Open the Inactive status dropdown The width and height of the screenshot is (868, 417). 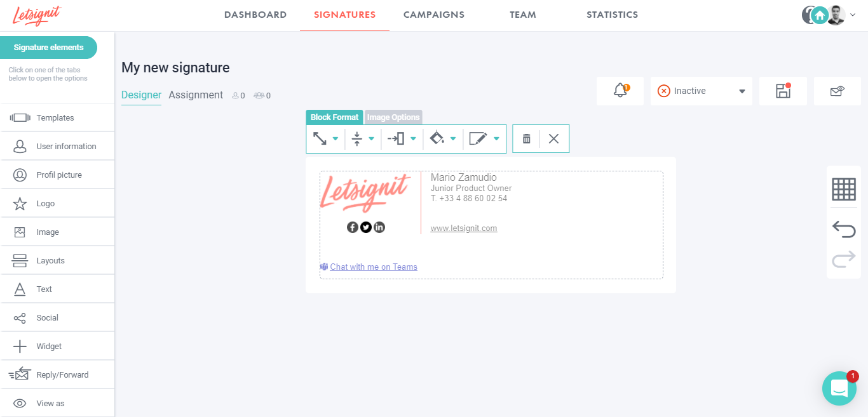pyautogui.click(x=701, y=91)
